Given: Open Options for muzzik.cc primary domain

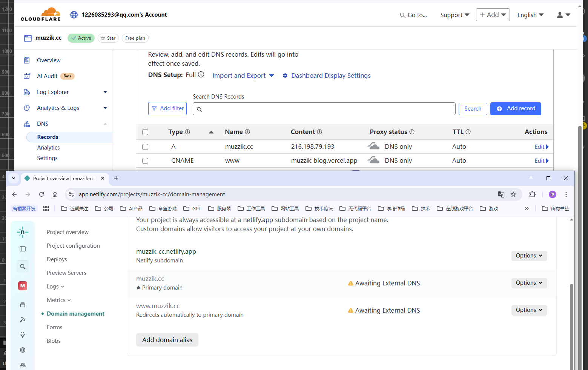Looking at the screenshot, I should click(529, 283).
